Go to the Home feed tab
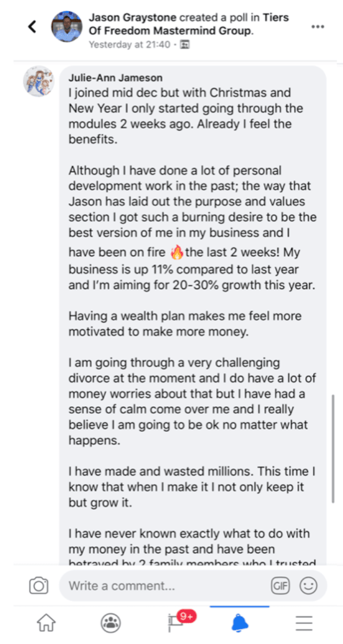This screenshot has height=644, width=343. (46, 622)
